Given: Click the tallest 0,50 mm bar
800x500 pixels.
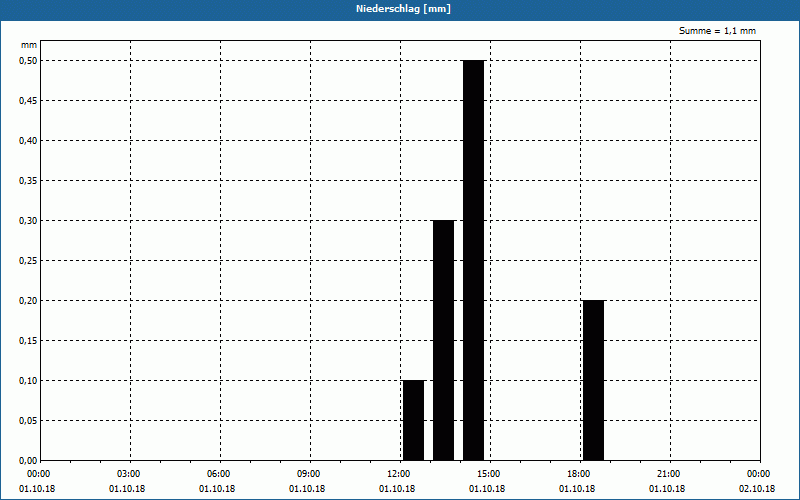Looking at the screenshot, I should pos(473,260).
